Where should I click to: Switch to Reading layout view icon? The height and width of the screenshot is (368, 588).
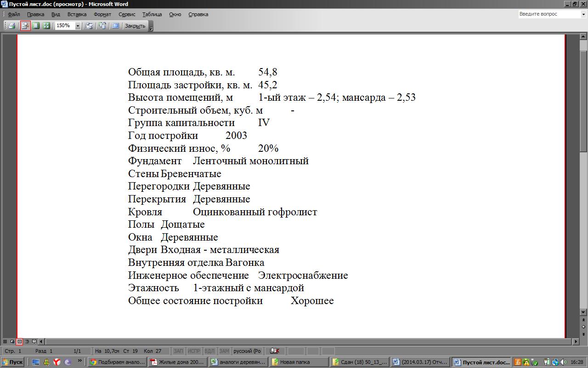[34, 341]
